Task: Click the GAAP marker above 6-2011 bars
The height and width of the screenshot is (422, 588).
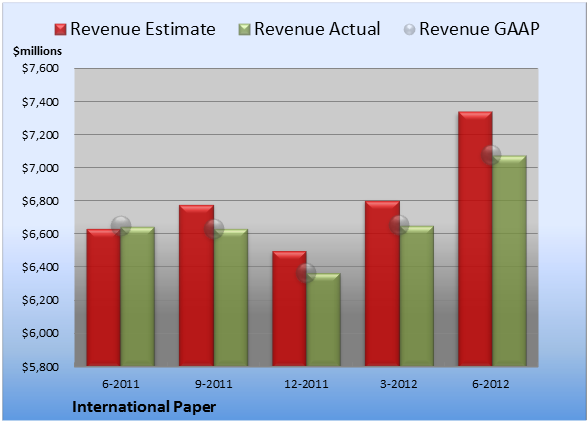Action: tap(121, 226)
